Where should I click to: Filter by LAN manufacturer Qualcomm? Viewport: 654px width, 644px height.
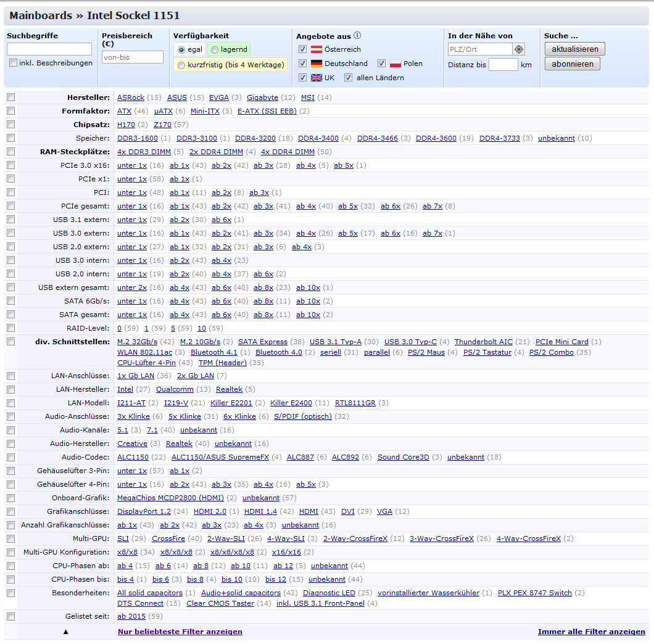click(x=175, y=389)
